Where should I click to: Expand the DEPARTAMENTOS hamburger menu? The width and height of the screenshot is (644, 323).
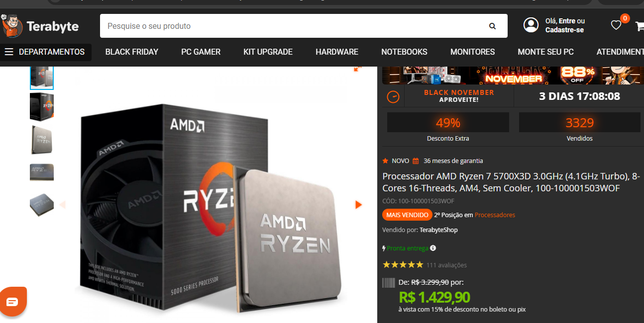coord(45,52)
